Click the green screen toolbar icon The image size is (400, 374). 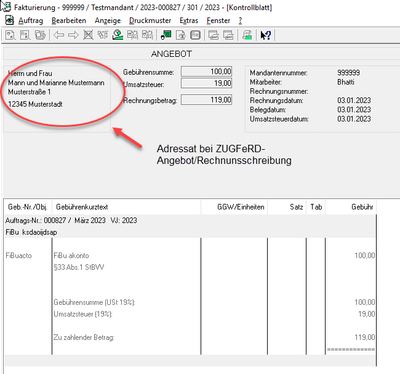pyautogui.click(x=166, y=35)
